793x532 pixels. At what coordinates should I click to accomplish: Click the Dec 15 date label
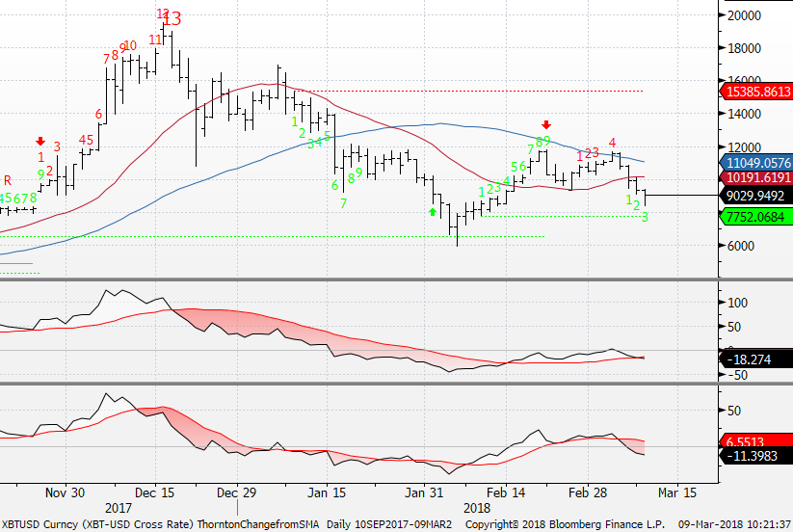(155, 492)
